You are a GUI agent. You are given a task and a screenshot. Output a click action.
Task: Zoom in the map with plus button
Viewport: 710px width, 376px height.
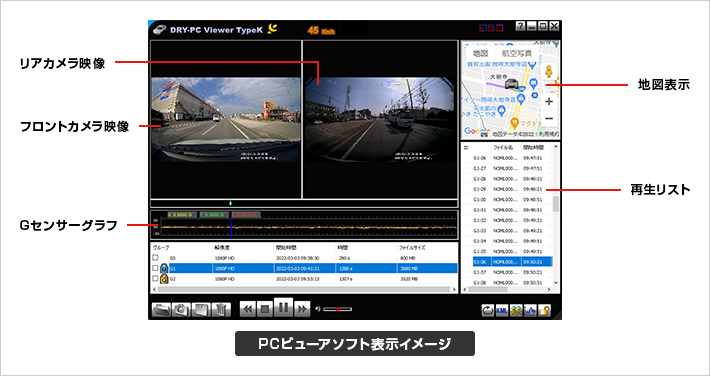coord(549,101)
